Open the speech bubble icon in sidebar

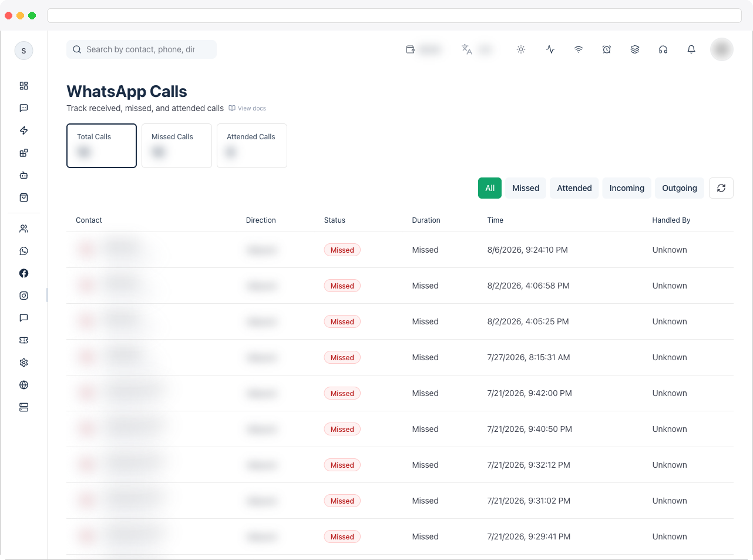[x=23, y=318]
